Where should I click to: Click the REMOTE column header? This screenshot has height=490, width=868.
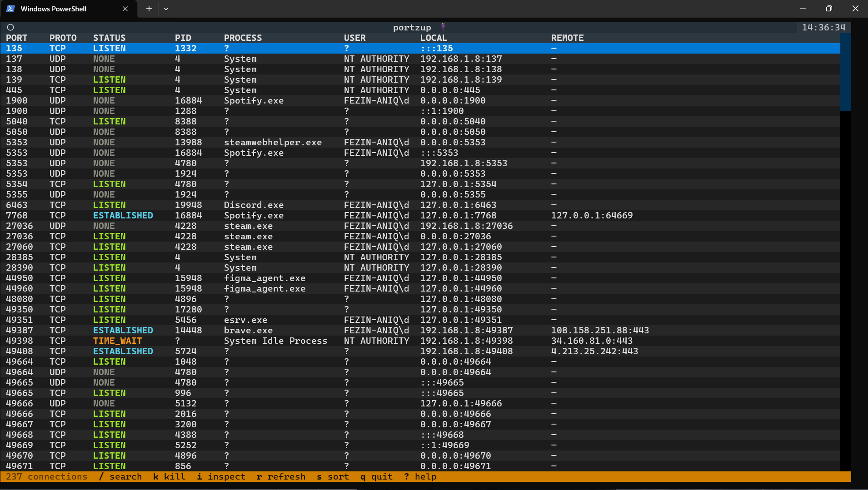567,38
